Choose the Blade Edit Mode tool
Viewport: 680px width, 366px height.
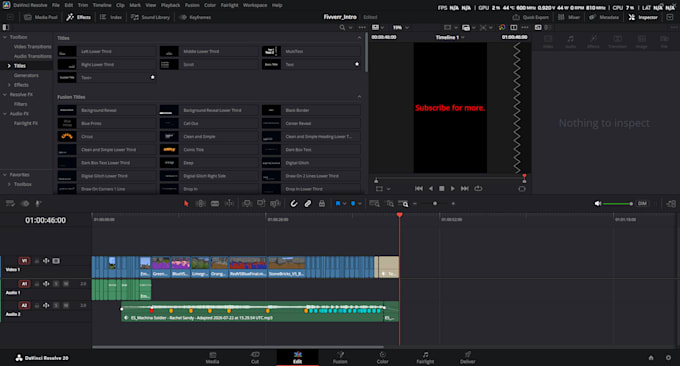[x=215, y=203]
